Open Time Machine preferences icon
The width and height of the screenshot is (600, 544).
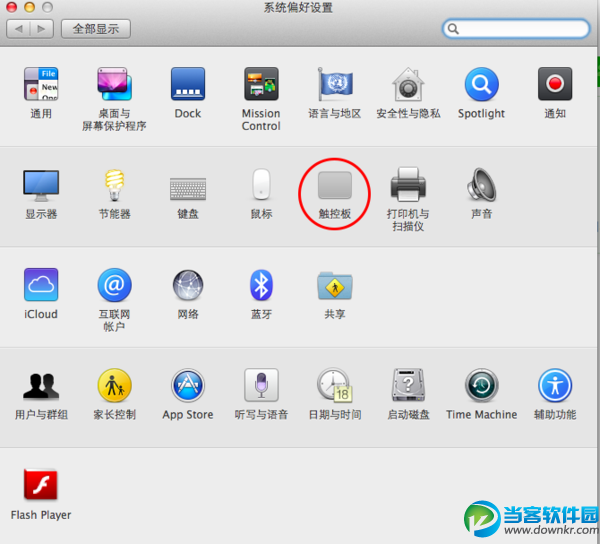tap(481, 385)
